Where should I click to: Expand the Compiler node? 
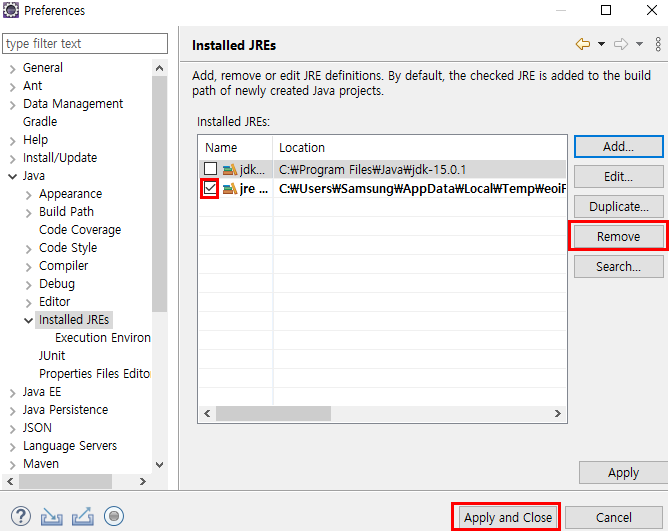click(x=29, y=266)
